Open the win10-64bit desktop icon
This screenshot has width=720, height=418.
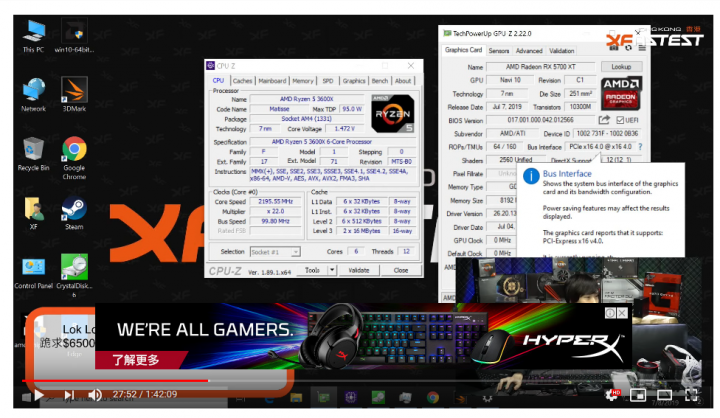(74, 36)
